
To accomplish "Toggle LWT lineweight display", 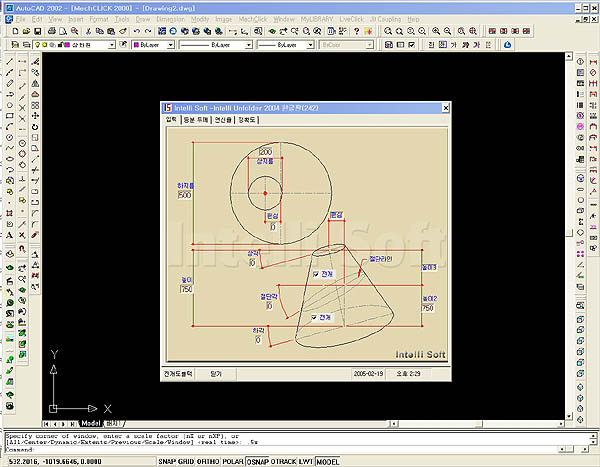I will 306,461.
